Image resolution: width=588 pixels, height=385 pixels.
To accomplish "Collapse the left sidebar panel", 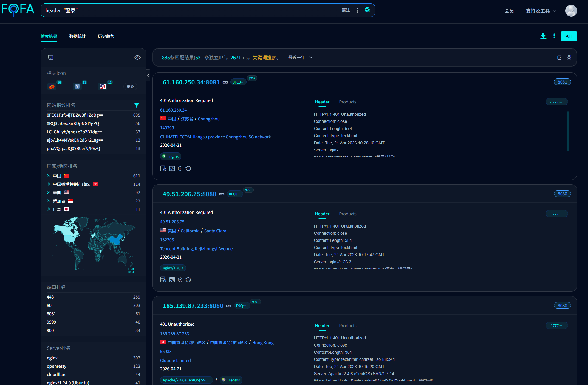I will [x=148, y=75].
